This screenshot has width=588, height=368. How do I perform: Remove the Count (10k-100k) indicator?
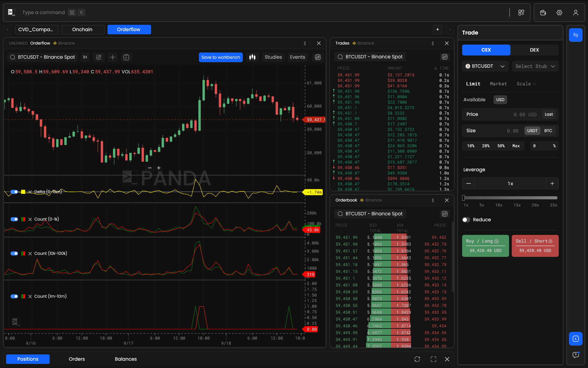point(30,253)
